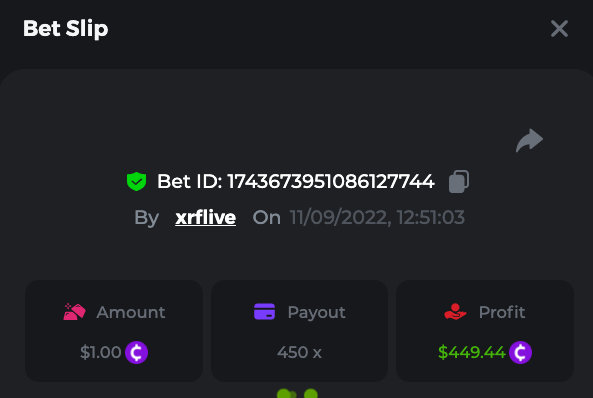Click the red Profit hand icon

tap(455, 312)
